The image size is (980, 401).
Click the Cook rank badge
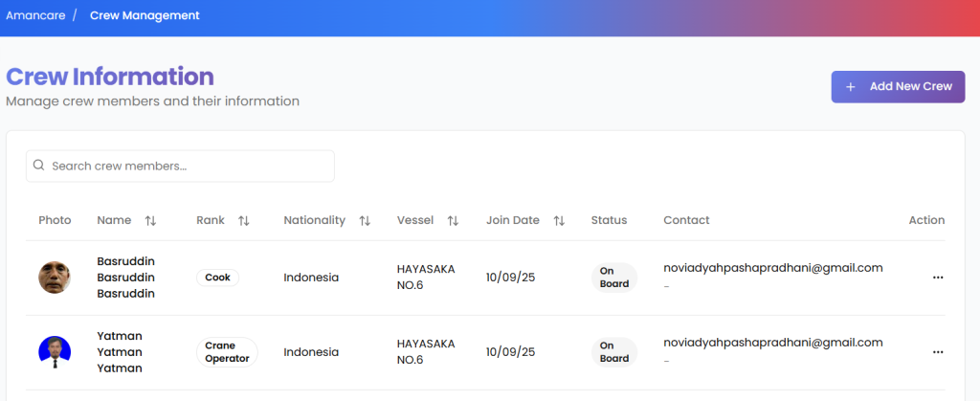[217, 278]
